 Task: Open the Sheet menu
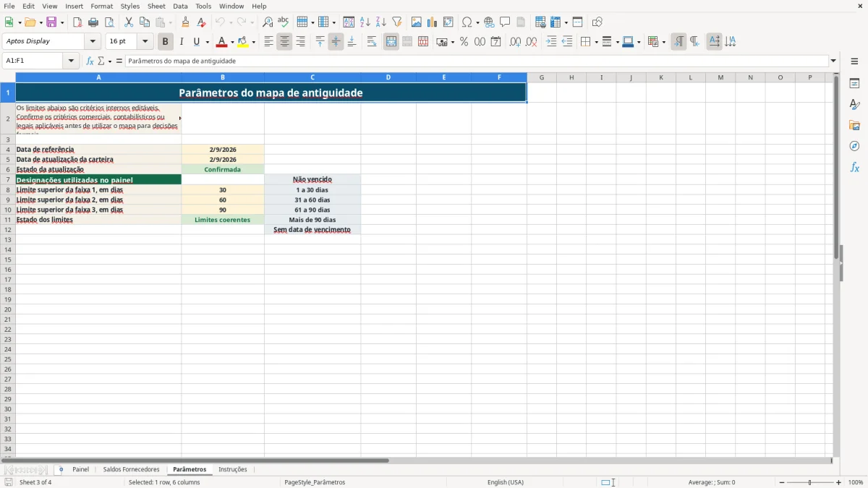(156, 6)
